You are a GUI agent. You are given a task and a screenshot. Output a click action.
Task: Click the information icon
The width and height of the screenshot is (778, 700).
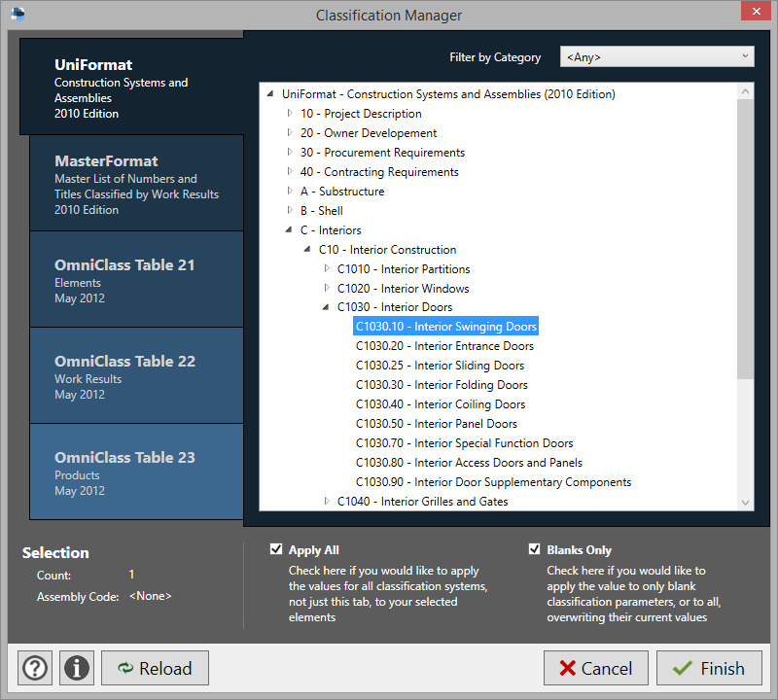[x=76, y=668]
